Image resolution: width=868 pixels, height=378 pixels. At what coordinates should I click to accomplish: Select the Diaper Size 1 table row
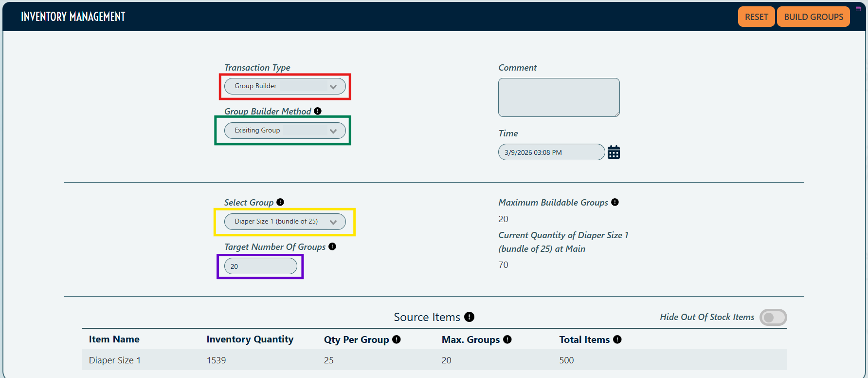tap(434, 360)
